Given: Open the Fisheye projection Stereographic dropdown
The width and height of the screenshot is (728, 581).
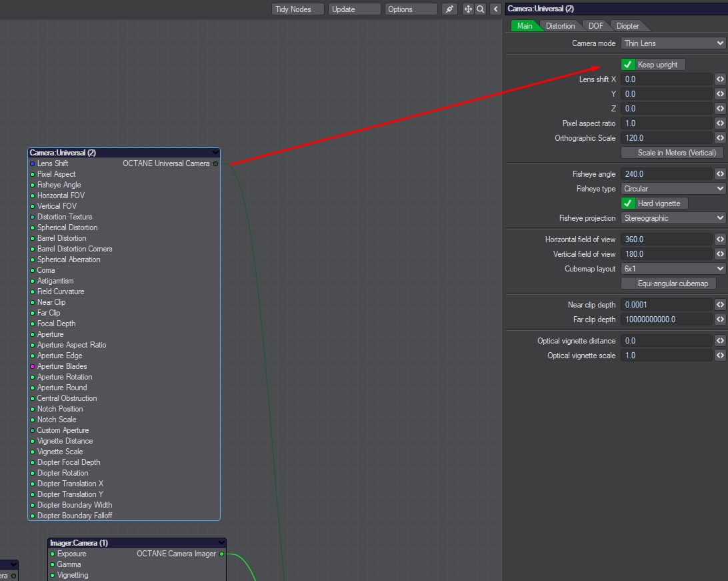Looking at the screenshot, I should click(x=673, y=218).
